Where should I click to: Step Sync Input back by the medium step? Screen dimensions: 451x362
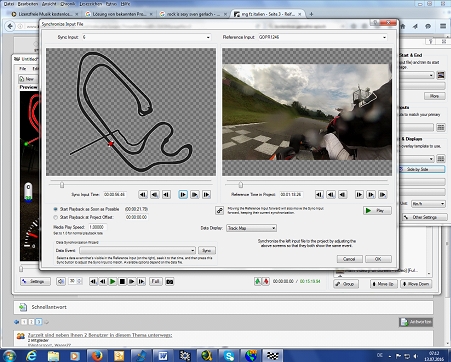(155, 194)
